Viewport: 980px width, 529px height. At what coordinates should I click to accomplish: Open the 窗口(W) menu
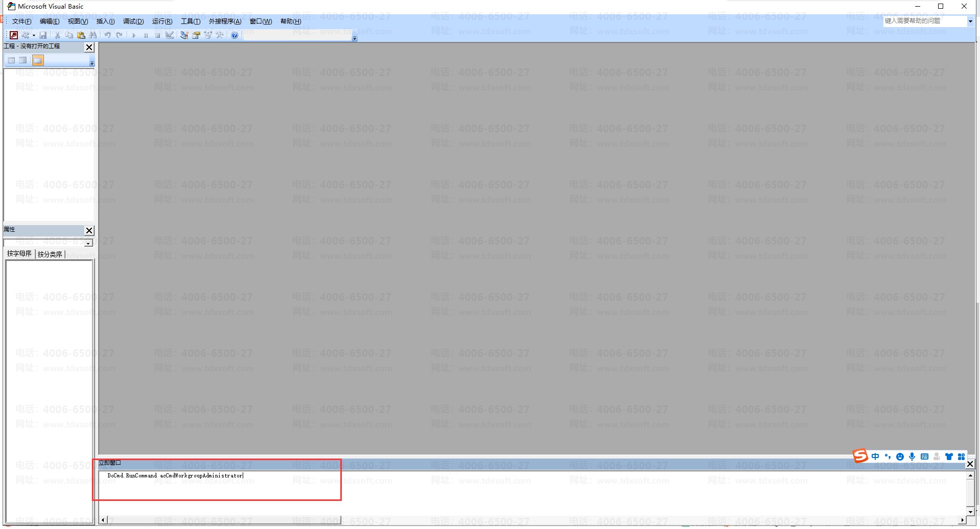click(x=261, y=21)
